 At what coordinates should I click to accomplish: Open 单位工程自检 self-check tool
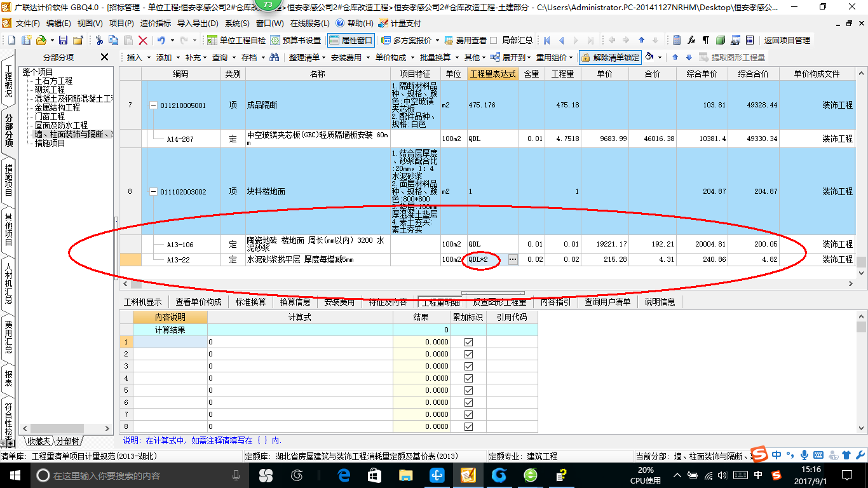pos(236,40)
